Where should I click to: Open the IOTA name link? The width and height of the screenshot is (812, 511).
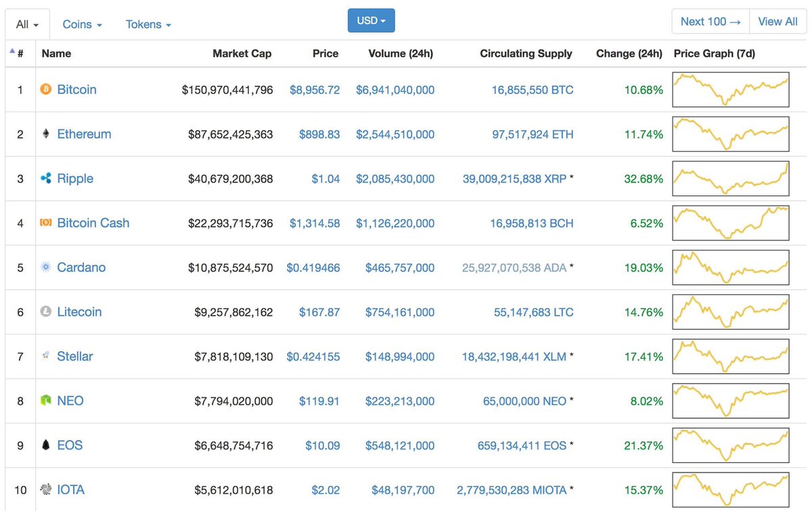tap(70, 489)
